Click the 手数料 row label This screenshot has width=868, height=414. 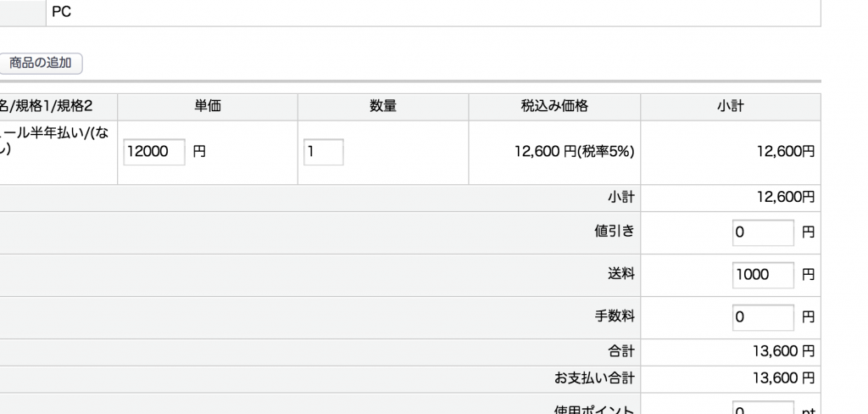point(615,317)
